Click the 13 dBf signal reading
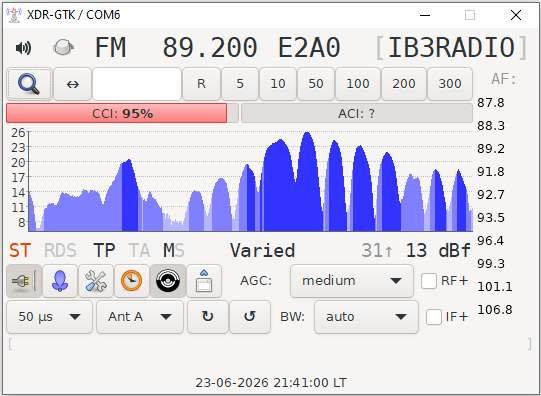 (x=438, y=251)
